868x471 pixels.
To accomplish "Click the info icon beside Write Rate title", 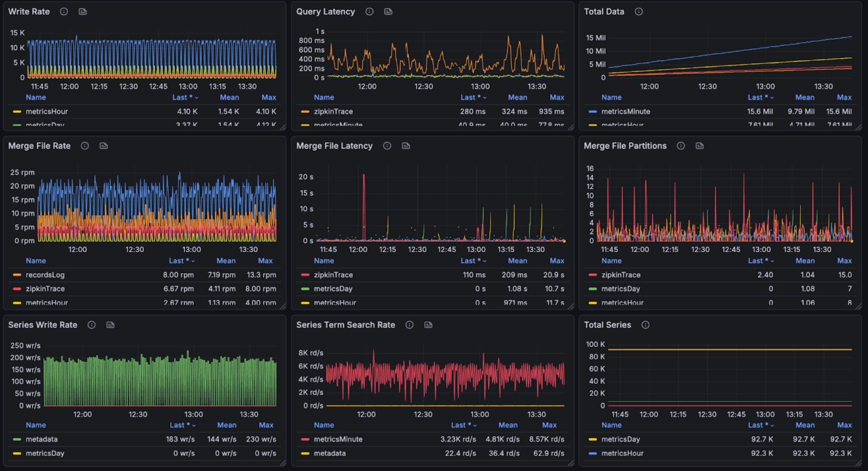I will tap(64, 11).
